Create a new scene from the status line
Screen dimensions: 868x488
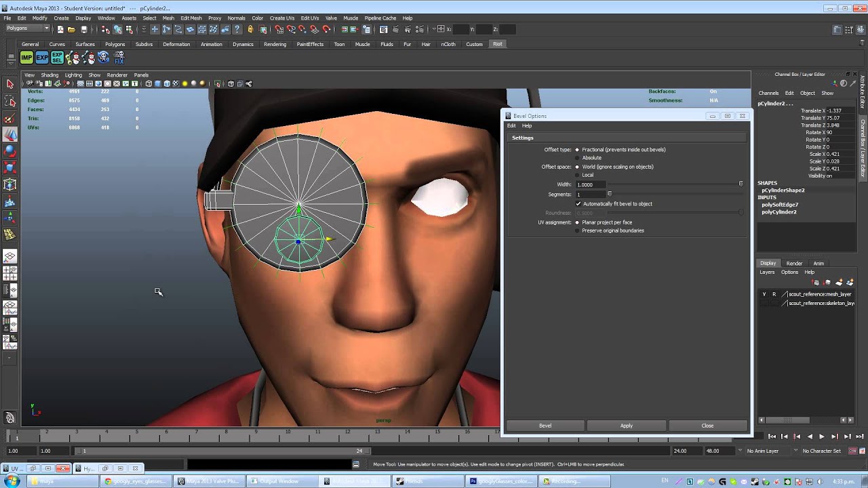click(60, 29)
